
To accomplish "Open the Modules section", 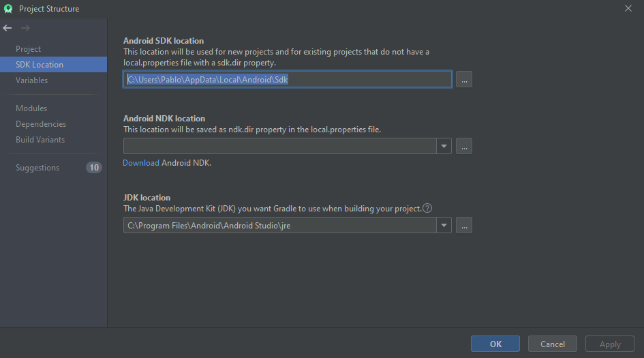I will pyautogui.click(x=53, y=108).
